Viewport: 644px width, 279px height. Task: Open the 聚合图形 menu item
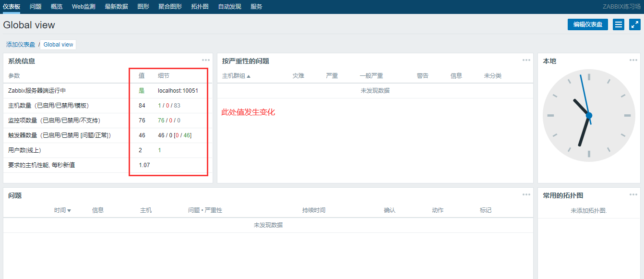tap(170, 7)
